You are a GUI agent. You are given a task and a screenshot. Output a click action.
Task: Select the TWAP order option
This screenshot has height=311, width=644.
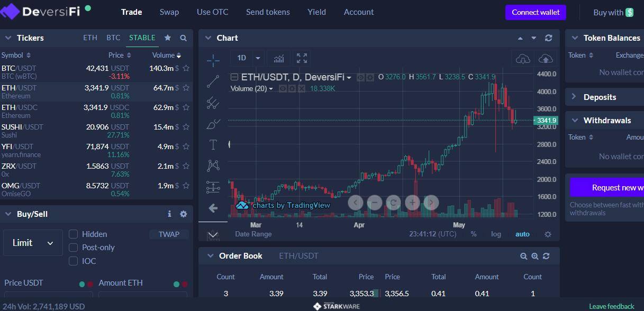point(169,234)
